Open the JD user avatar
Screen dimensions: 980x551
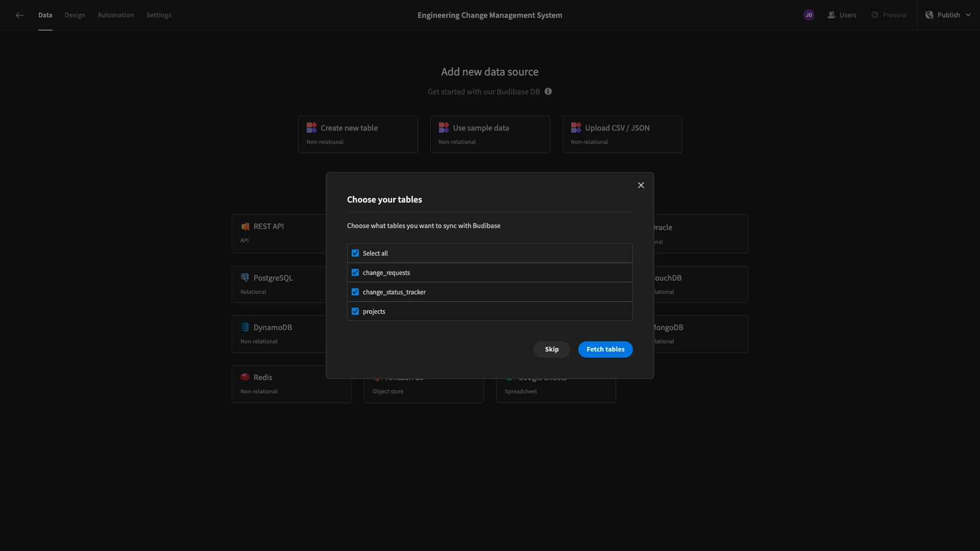(x=808, y=15)
